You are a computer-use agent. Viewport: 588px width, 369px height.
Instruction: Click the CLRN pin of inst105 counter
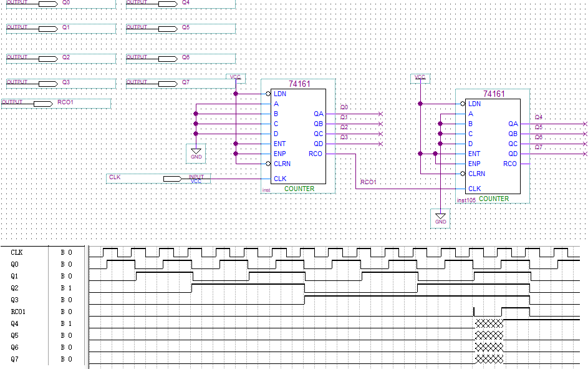476,174
